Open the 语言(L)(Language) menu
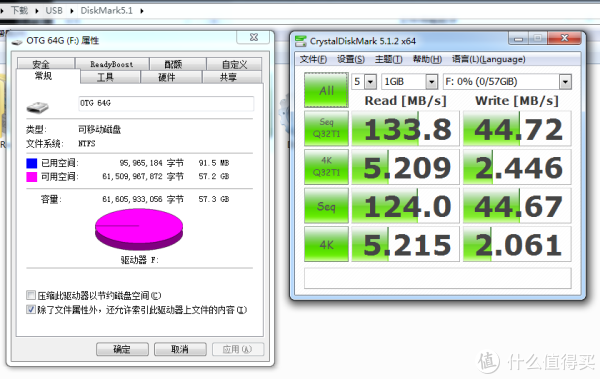 (x=488, y=59)
